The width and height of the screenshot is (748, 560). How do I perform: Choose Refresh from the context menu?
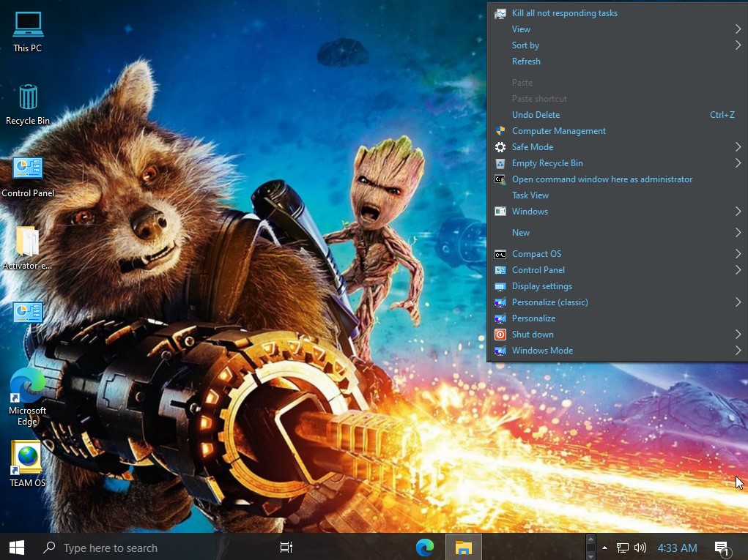[x=618, y=61]
